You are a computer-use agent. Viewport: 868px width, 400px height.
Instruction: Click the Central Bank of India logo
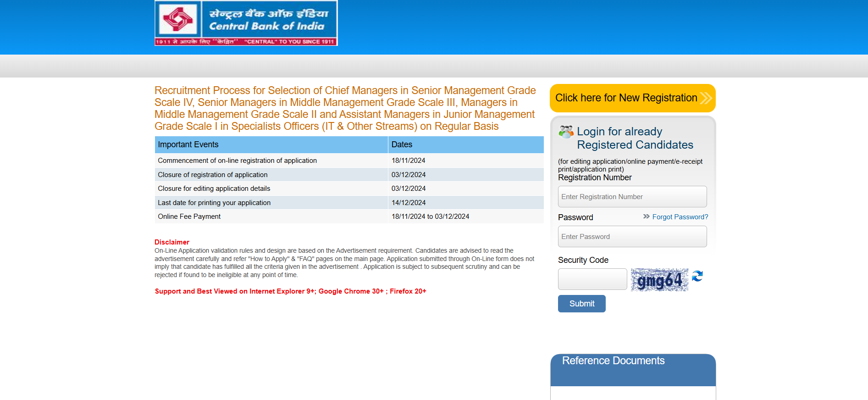pyautogui.click(x=246, y=23)
